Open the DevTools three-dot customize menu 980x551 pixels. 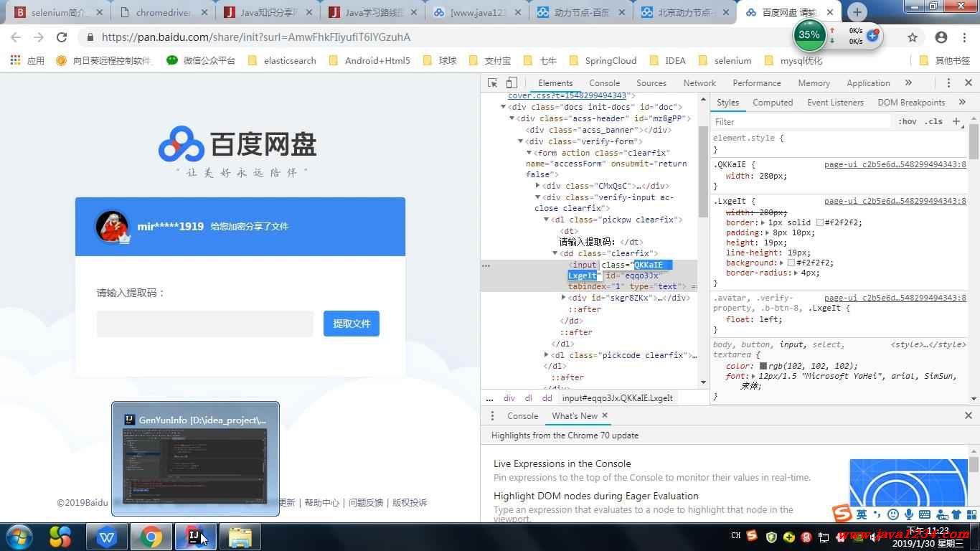click(x=948, y=83)
